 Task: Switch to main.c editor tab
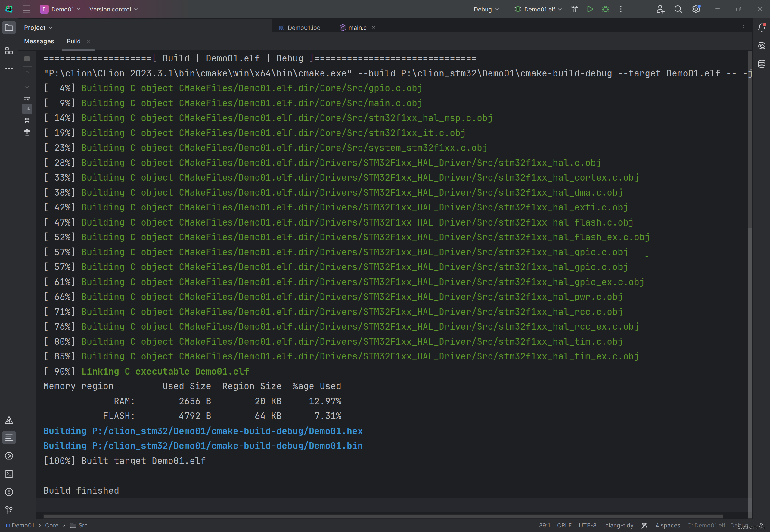[x=353, y=28]
